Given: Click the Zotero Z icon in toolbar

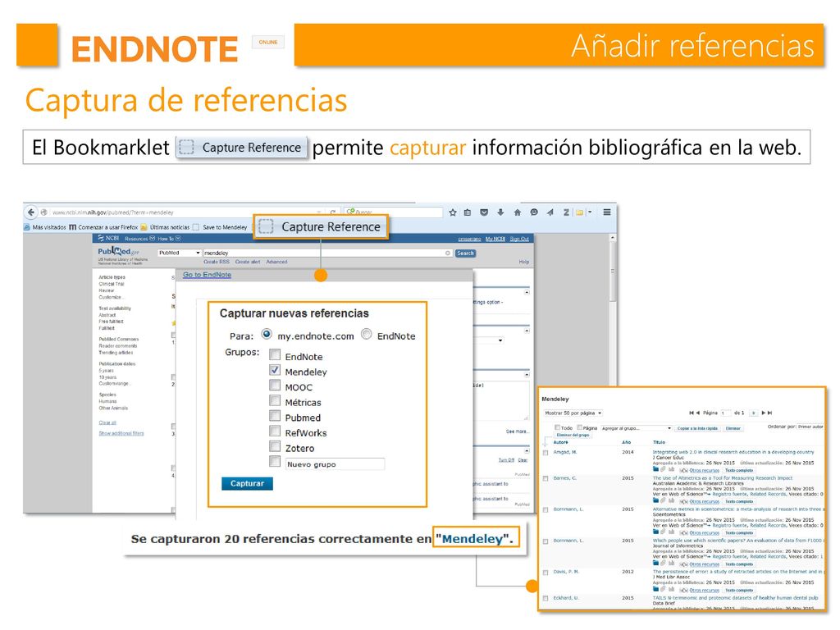Looking at the screenshot, I should [566, 212].
